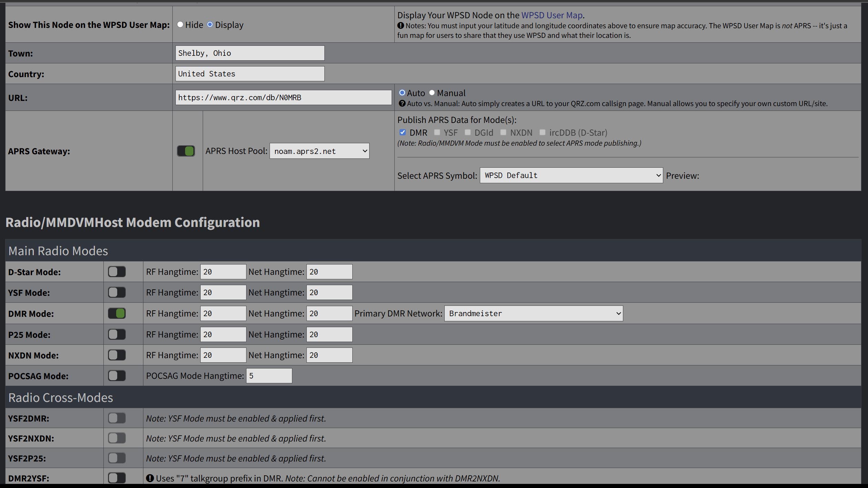This screenshot has height=488, width=868.
Task: Click into the Town text field
Action: point(250,53)
